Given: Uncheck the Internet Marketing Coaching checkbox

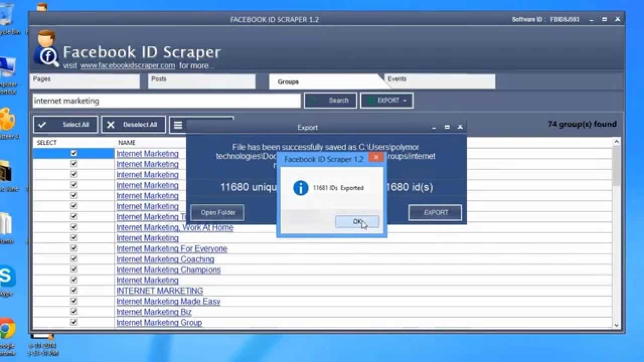Looking at the screenshot, I should (x=74, y=259).
